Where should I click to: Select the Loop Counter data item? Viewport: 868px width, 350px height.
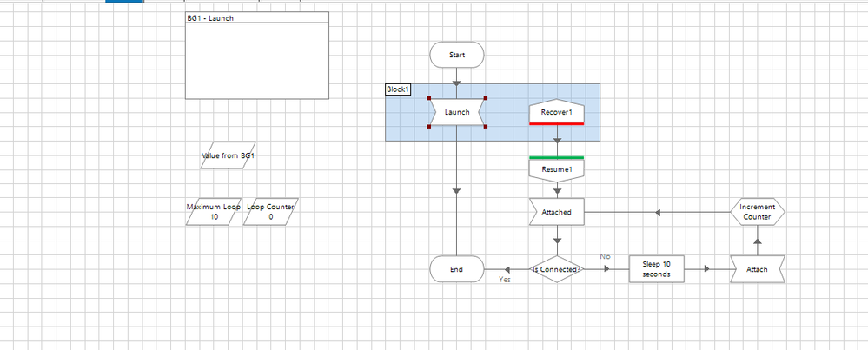(x=271, y=212)
